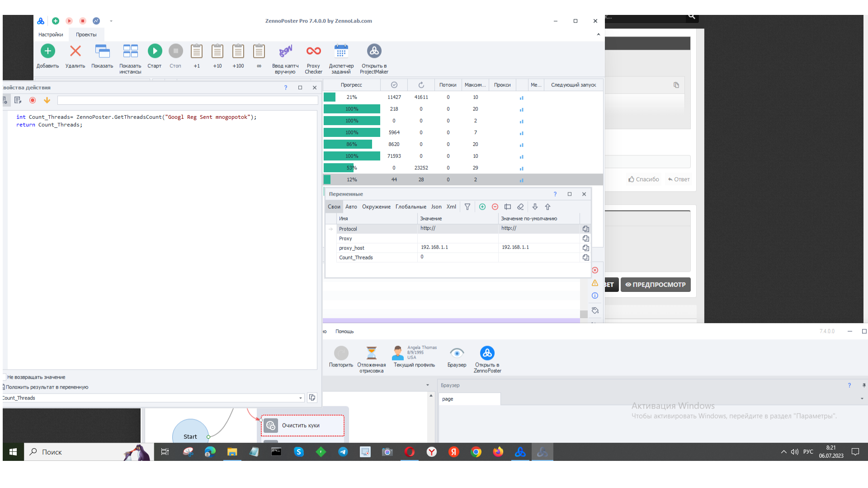Open Proxy Checker tool
This screenshot has width=868, height=488.
(x=313, y=51)
